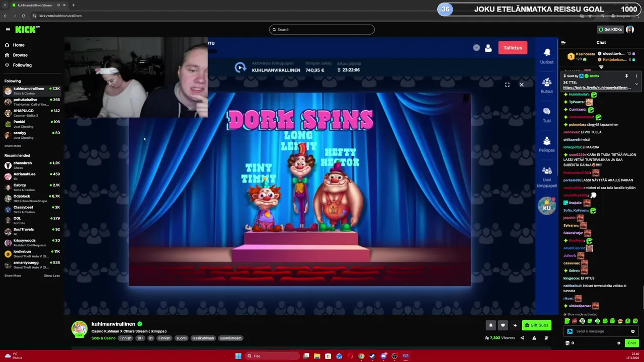Open Discord from the taskbar
Screen dimensions: 644x362
click(383, 356)
